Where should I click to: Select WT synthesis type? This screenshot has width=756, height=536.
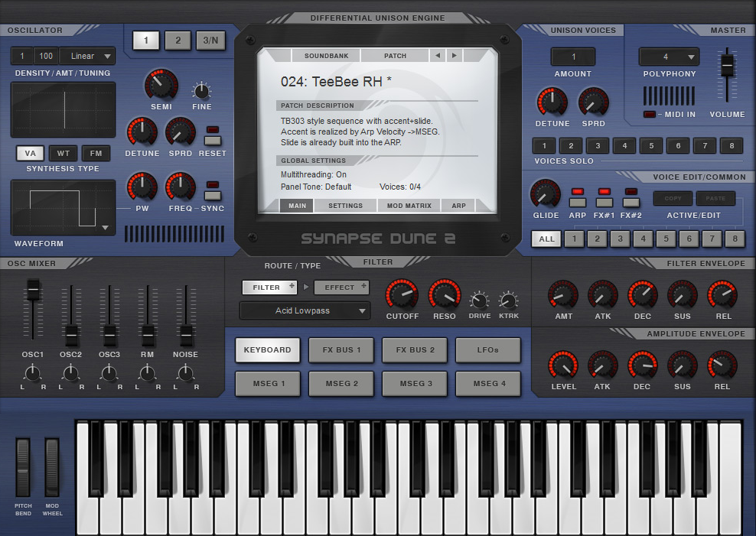click(x=64, y=153)
